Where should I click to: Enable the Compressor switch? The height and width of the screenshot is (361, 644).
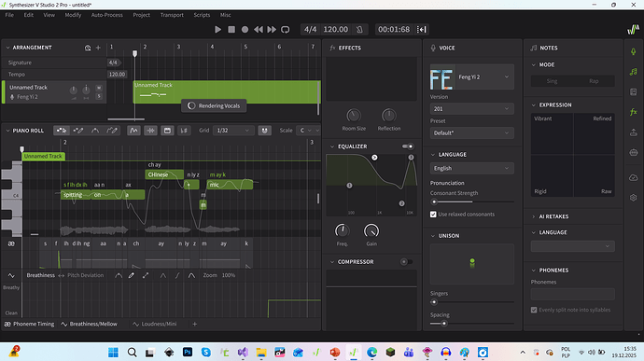coord(406,261)
